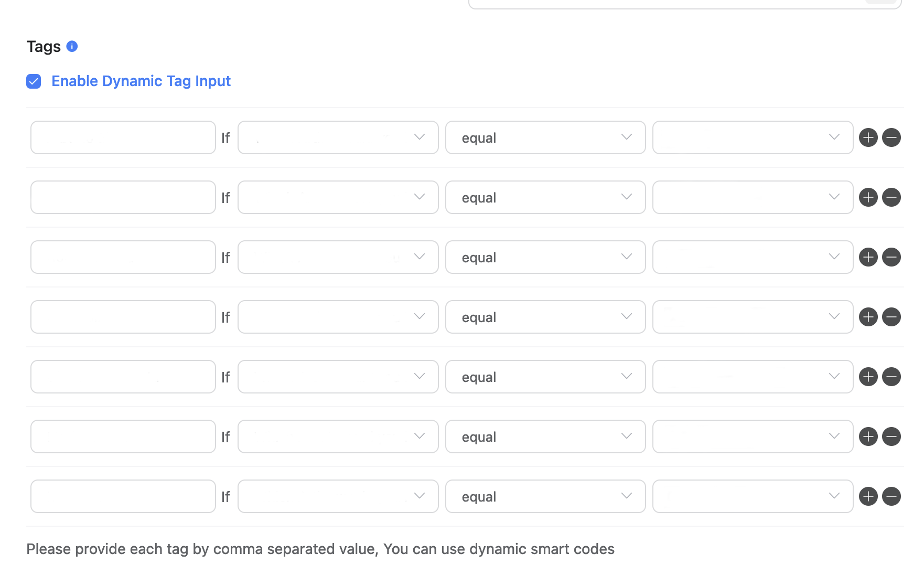
Task: Focus the tag input field in the fourth row
Action: point(123,317)
